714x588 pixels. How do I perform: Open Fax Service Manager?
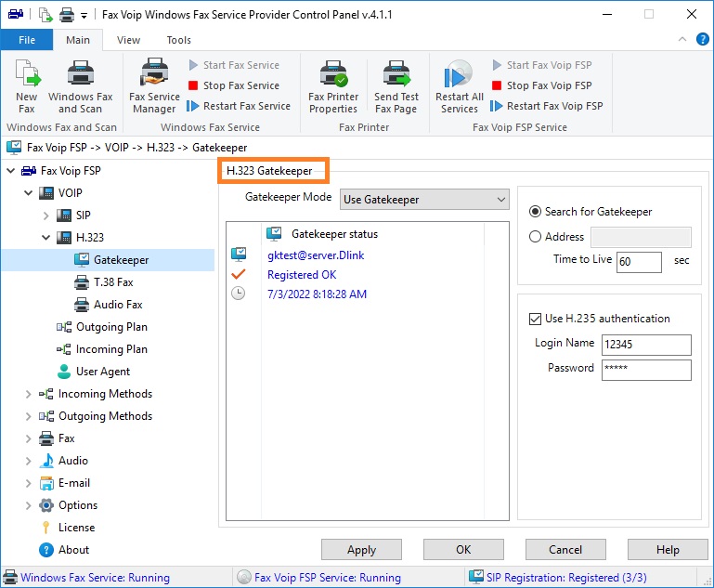coord(154,86)
